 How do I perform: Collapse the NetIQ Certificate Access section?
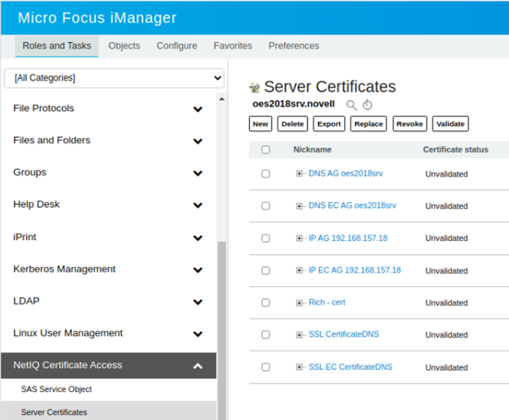click(x=198, y=366)
